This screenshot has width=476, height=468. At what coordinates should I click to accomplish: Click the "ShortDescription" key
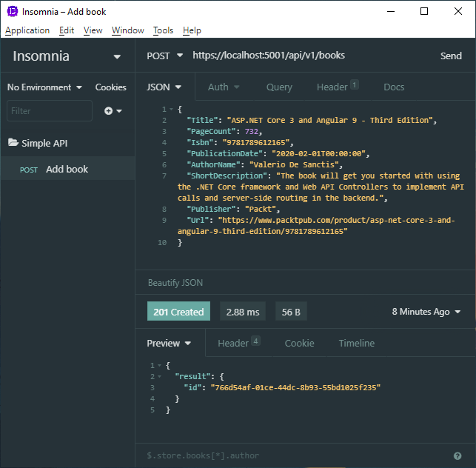click(x=229, y=175)
